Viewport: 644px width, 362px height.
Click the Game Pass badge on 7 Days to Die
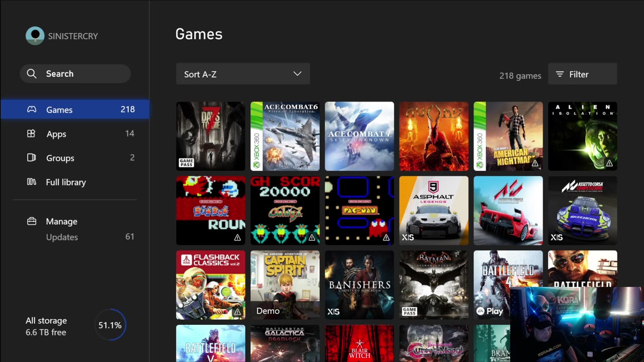[x=186, y=162]
